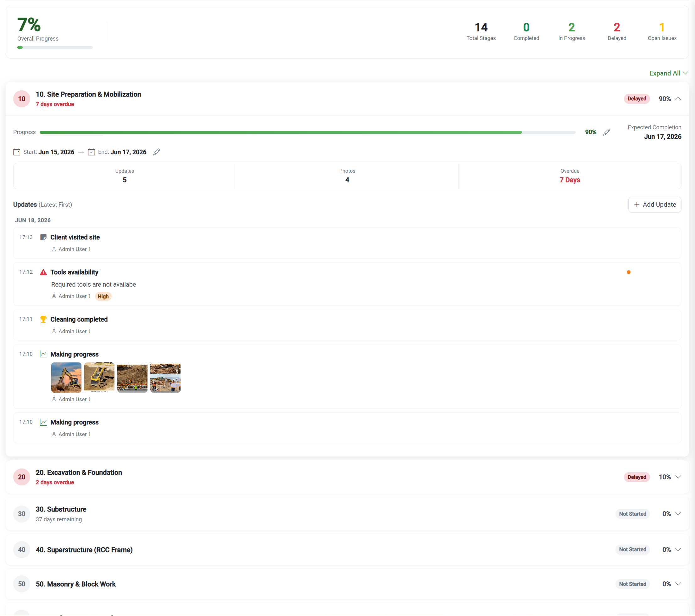Image resolution: width=695 pixels, height=616 pixels.
Task: Click '10. Site Preparation & Mobilization' title
Action: (88, 94)
